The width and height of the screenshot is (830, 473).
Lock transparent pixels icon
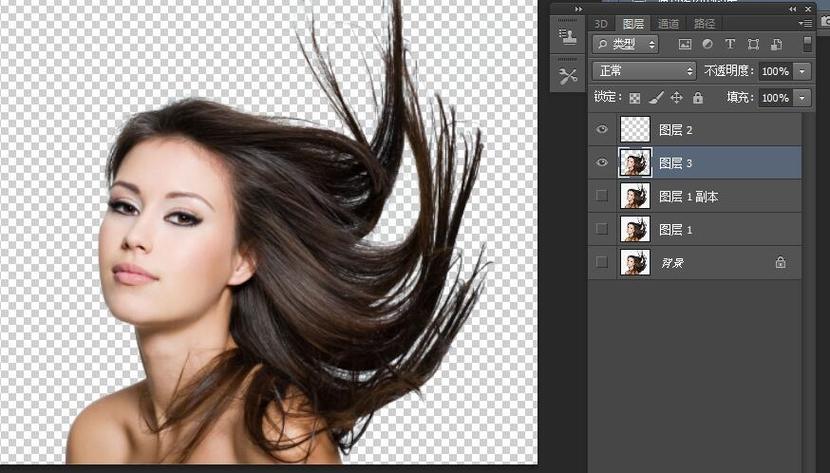pos(635,98)
